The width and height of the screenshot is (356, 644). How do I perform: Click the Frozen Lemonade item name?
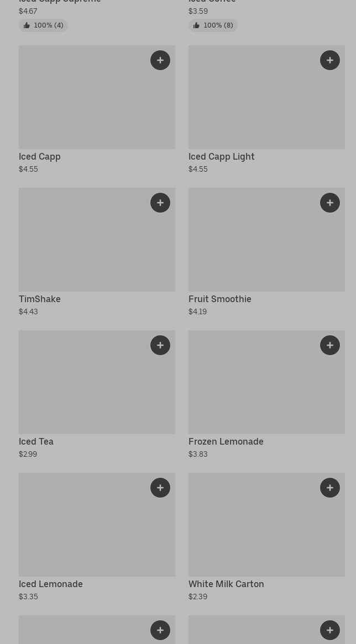click(x=226, y=442)
